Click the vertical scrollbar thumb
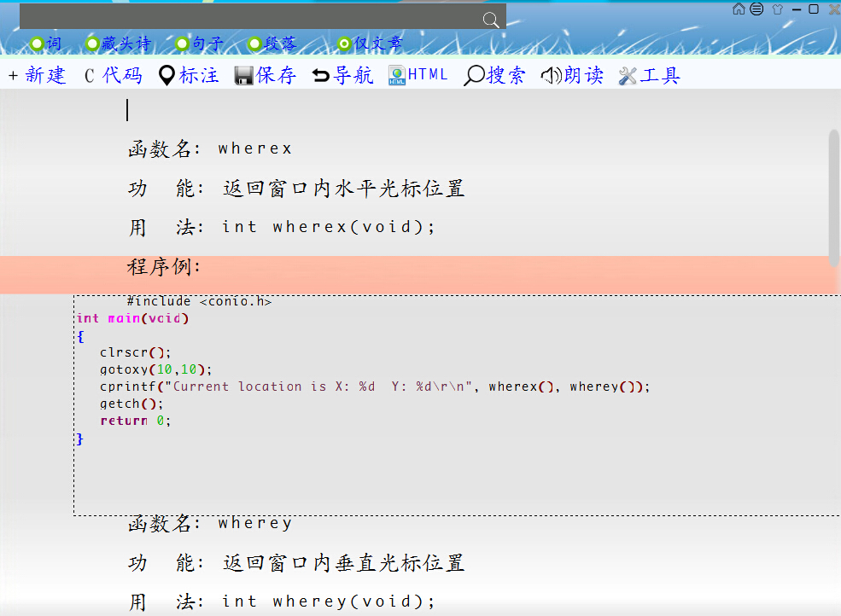The width and height of the screenshot is (841, 616). point(834,198)
